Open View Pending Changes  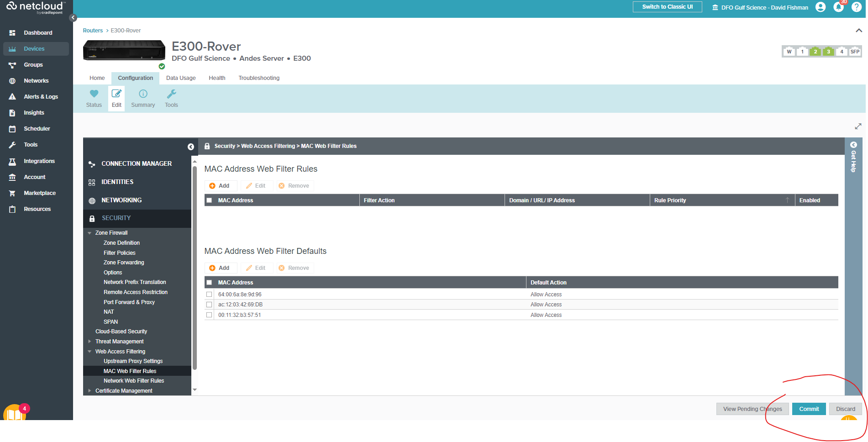tap(752, 409)
